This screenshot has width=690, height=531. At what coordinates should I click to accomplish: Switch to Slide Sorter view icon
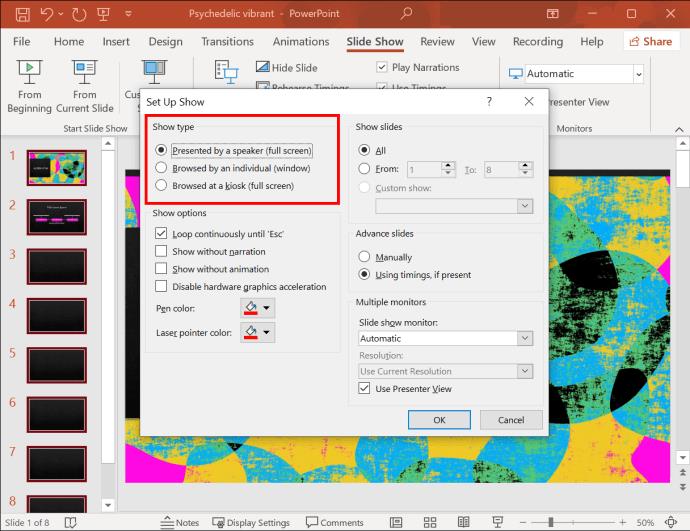pyautogui.click(x=430, y=522)
